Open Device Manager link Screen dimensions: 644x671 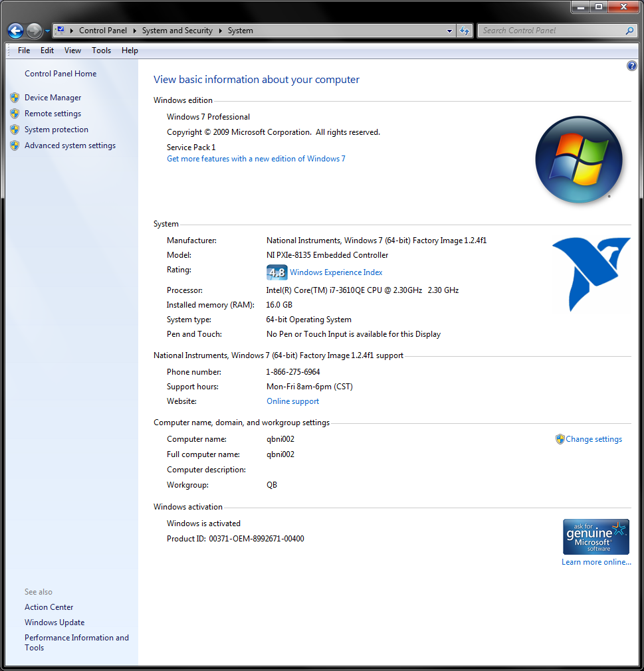click(x=53, y=98)
